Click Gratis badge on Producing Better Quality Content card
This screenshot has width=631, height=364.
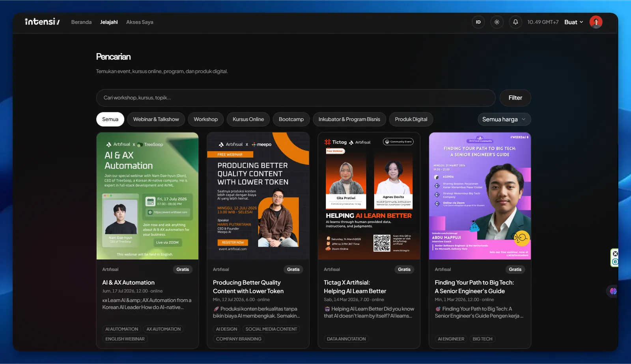pyautogui.click(x=293, y=269)
